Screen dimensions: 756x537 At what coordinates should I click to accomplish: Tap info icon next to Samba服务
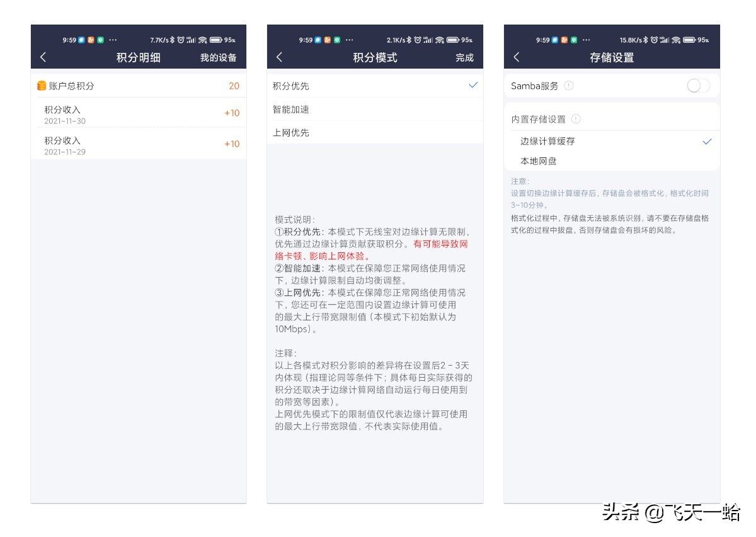(569, 86)
